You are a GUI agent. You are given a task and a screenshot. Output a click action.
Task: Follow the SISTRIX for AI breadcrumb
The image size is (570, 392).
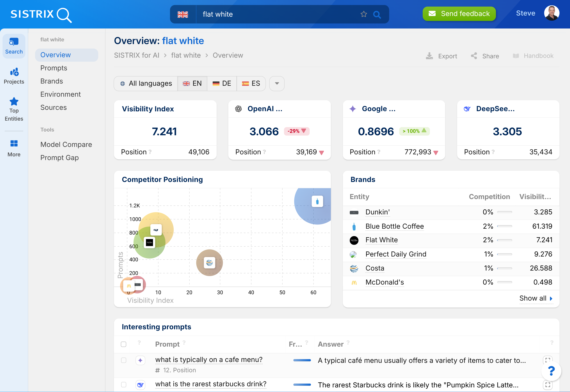click(x=137, y=55)
